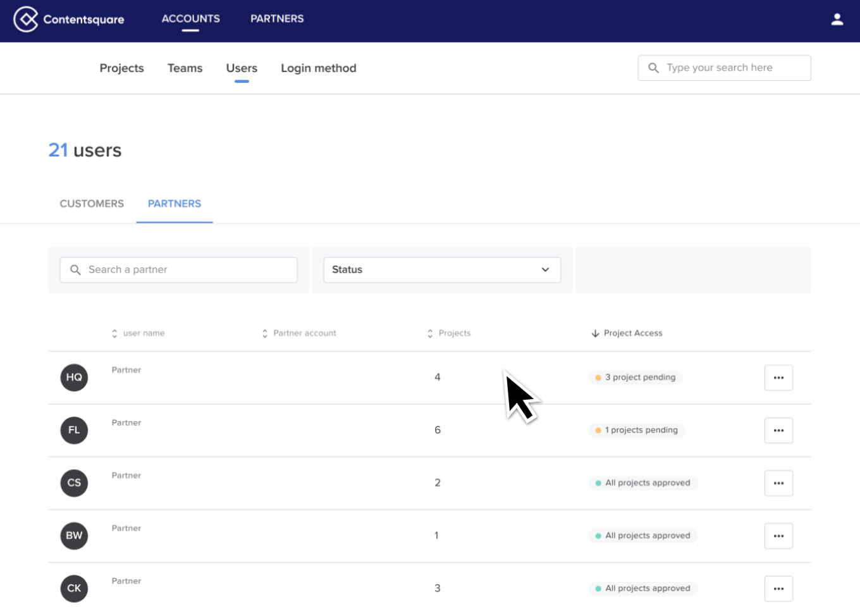The height and width of the screenshot is (616, 860).
Task: Click the Partner label in BW row
Action: [x=126, y=528]
